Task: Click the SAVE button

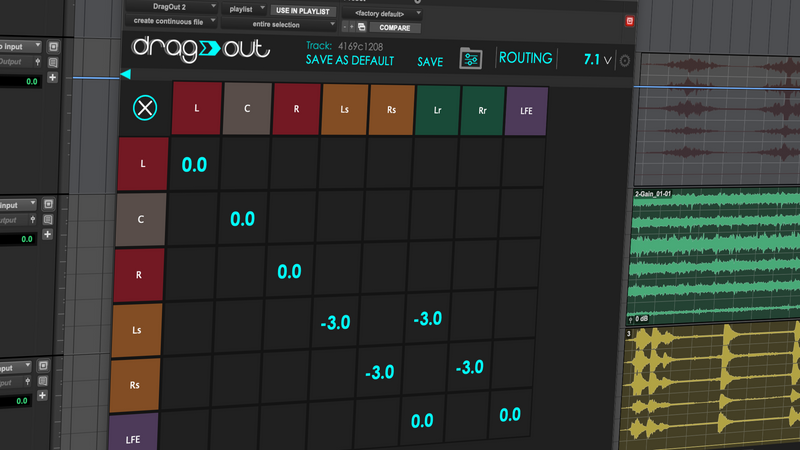Action: coord(430,62)
